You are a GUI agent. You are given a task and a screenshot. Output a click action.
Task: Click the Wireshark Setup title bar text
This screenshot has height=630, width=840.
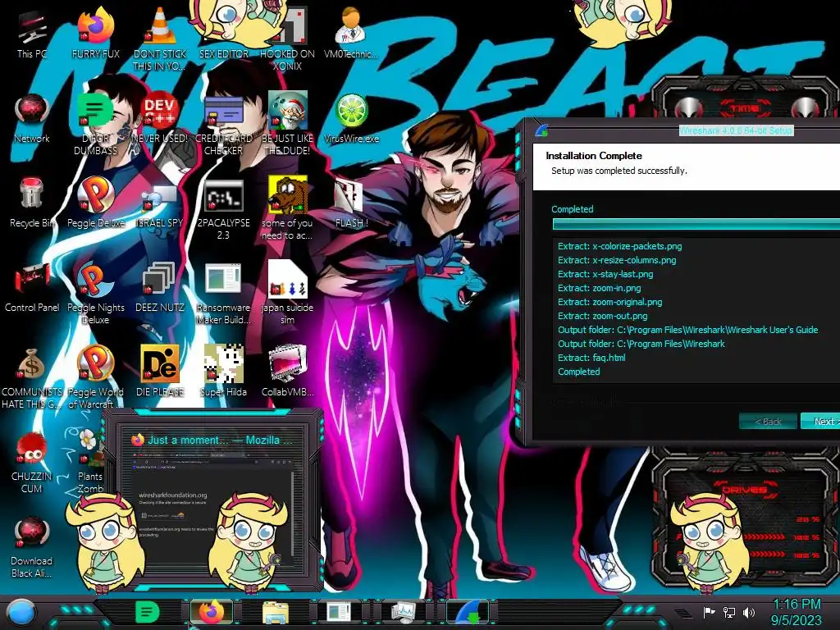[x=735, y=130]
